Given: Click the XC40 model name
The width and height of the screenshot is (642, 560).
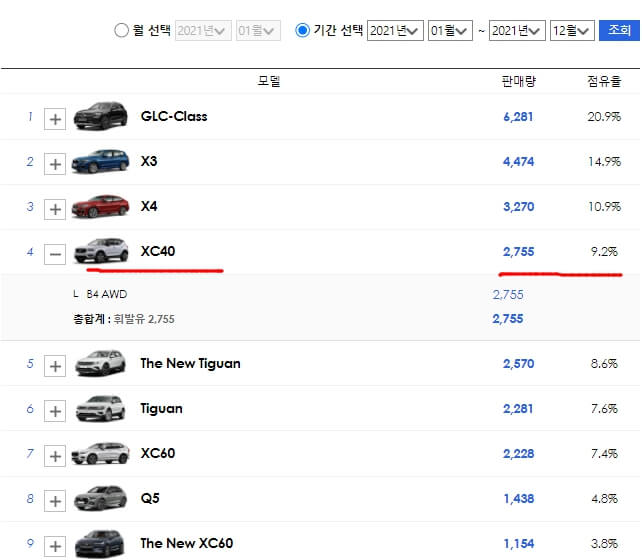Looking at the screenshot, I should click(158, 251).
